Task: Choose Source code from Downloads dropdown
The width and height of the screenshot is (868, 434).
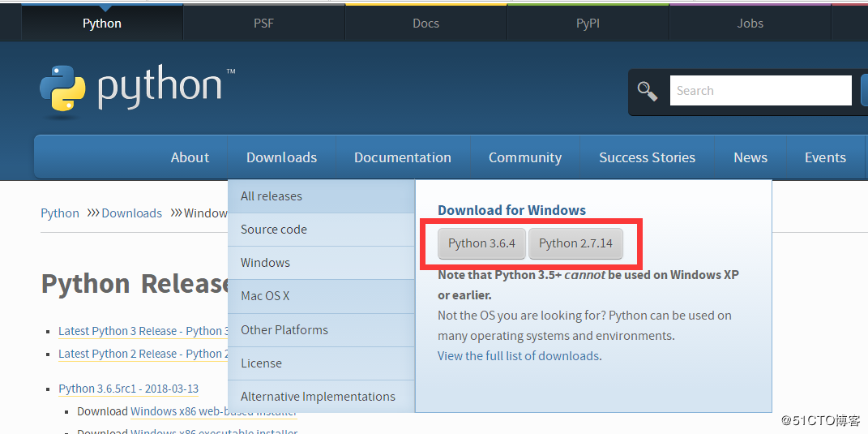Action: click(274, 230)
